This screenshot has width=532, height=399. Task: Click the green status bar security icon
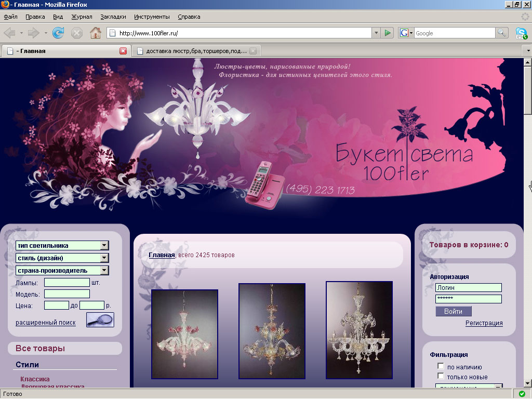pos(522,394)
